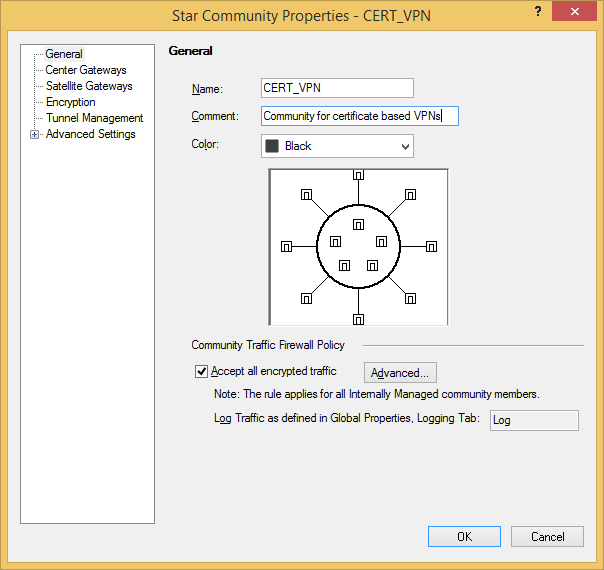This screenshot has width=604, height=570.
Task: Open the Color dropdown list
Action: 404,146
